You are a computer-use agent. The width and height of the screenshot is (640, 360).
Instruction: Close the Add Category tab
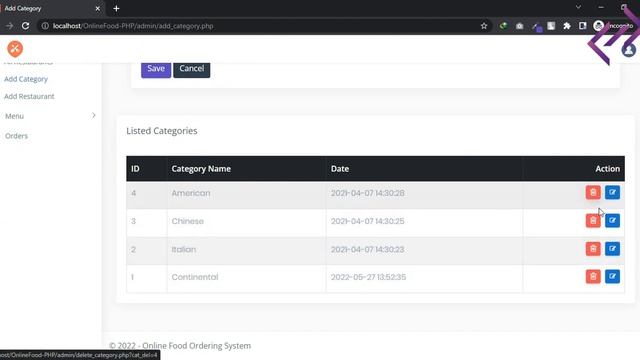[98, 8]
